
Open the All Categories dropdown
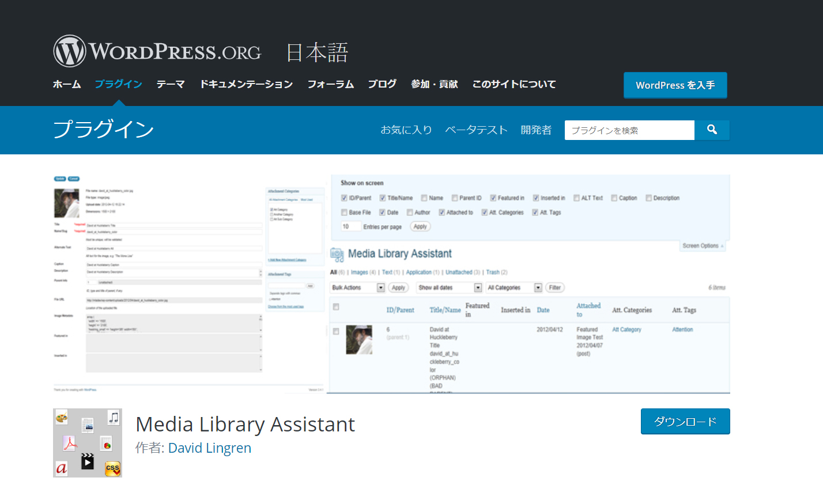tap(514, 287)
